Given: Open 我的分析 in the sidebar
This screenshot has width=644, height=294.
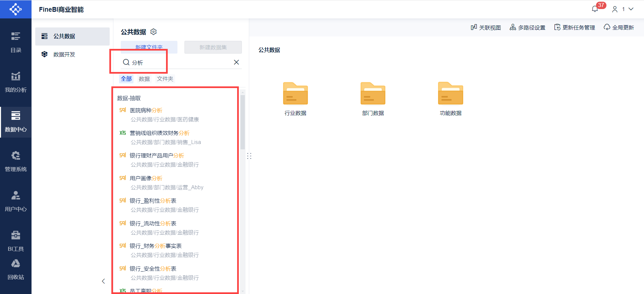Looking at the screenshot, I should (x=16, y=82).
